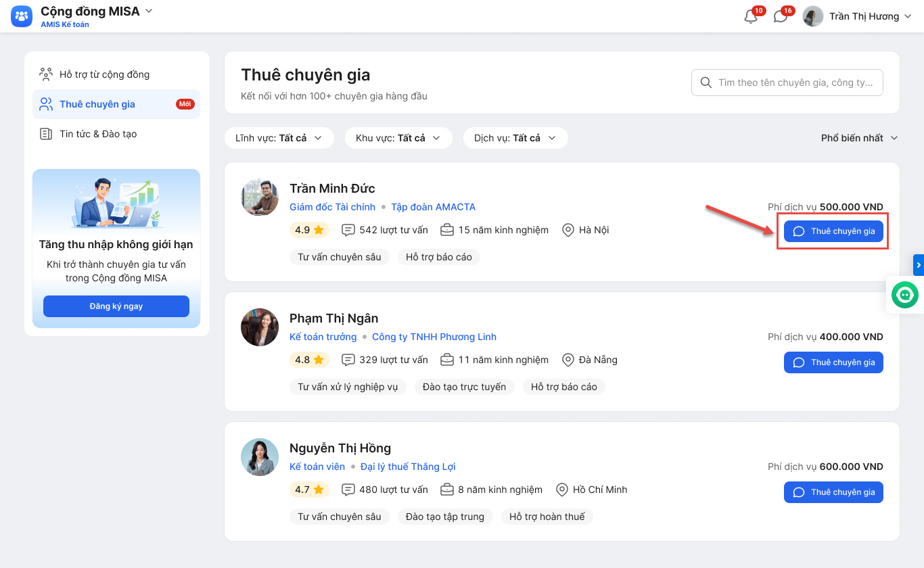Expand the Trần Thị Hương account menu
Screen dimensions: 924x568
(x=908, y=16)
